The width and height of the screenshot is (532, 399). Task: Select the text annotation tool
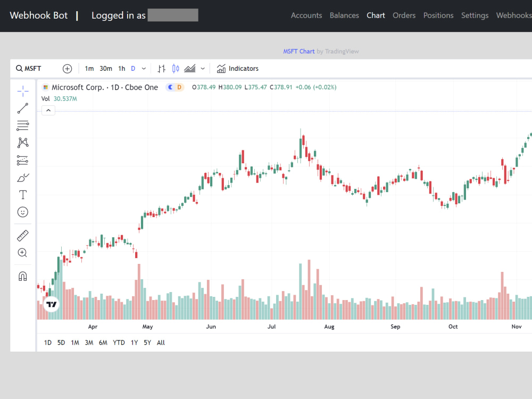[22, 194]
